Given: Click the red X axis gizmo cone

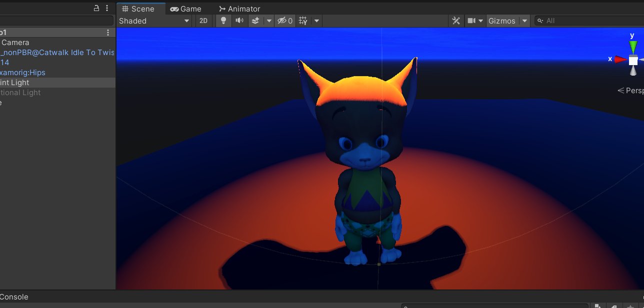Looking at the screenshot, I should (x=620, y=60).
